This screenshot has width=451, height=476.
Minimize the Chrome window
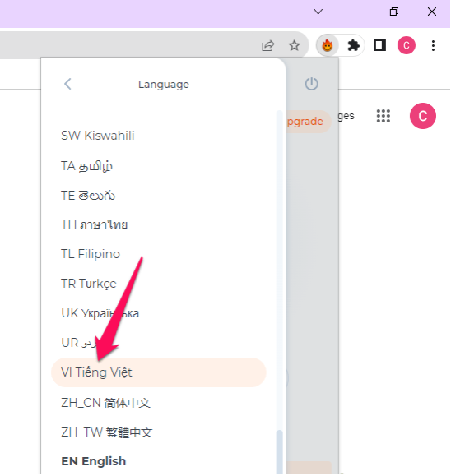point(356,12)
